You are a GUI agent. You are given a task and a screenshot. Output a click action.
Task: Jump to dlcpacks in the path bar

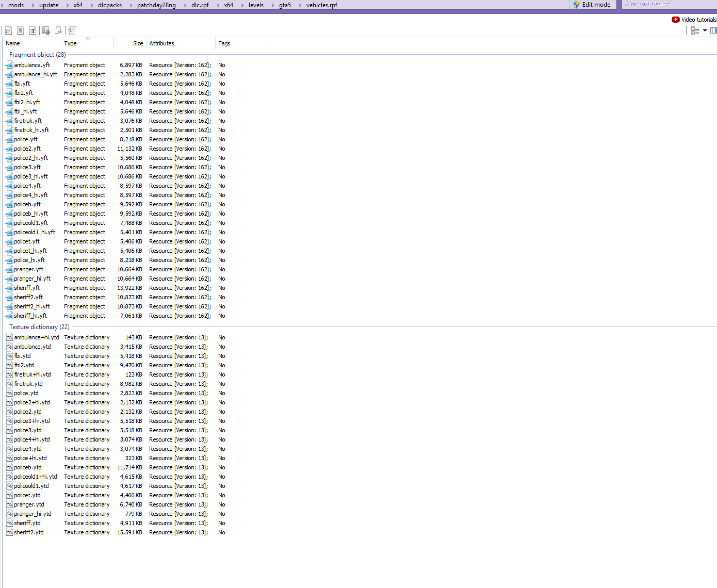click(110, 5)
